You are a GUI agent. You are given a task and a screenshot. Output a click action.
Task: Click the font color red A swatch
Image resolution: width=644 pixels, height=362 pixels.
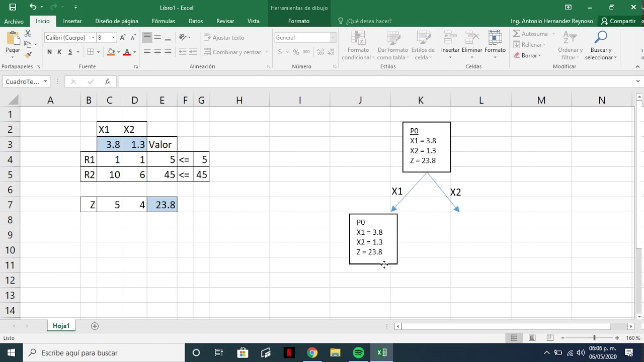point(127,52)
